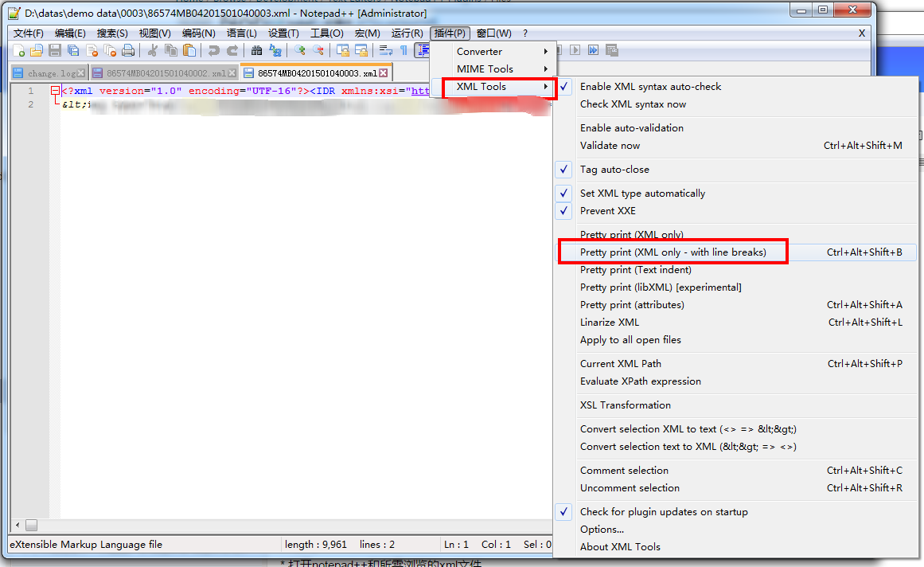Click the Redo arrow icon
Viewport: 924px width, 567px height.
click(x=232, y=49)
